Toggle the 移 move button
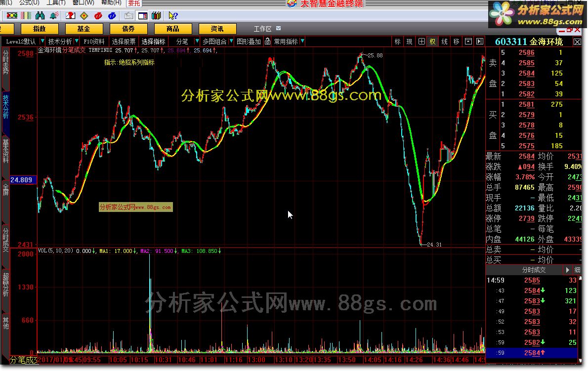The image size is (588, 371). pos(456,41)
